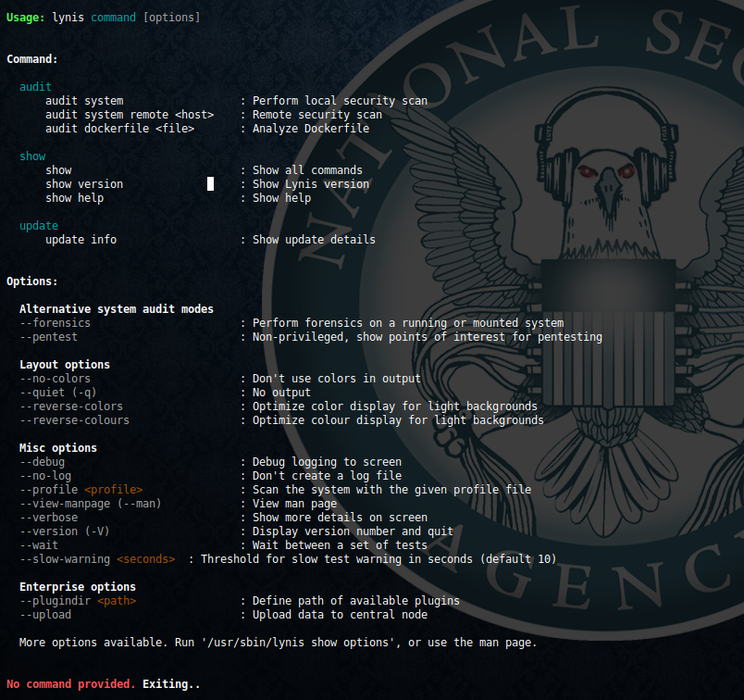The width and height of the screenshot is (744, 700).
Task: Click the 'audit system remote <host>' command text
Action: [130, 115]
